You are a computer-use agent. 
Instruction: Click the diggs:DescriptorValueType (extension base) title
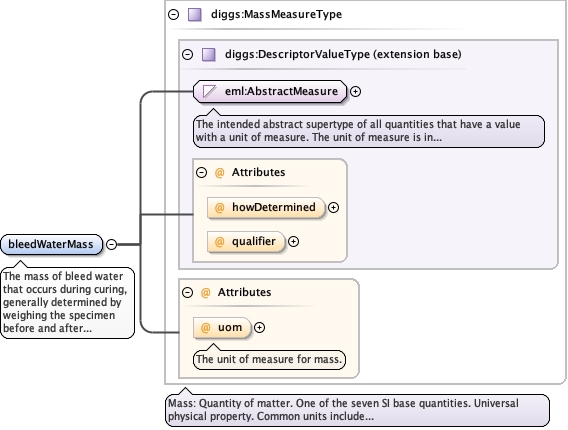coord(343,54)
